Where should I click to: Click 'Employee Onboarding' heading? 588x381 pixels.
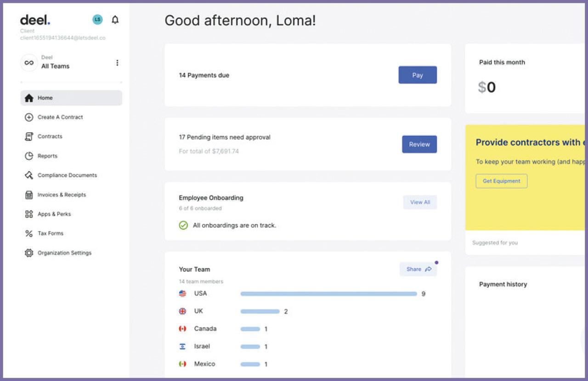211,198
